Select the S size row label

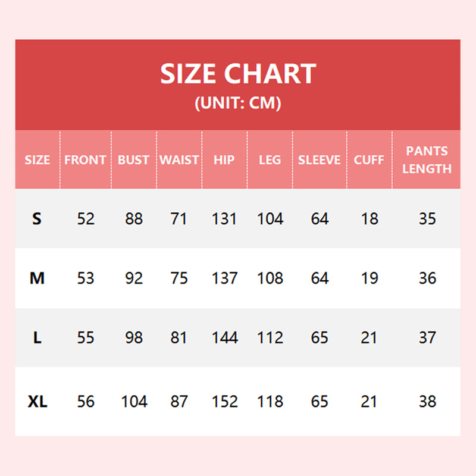(37, 219)
